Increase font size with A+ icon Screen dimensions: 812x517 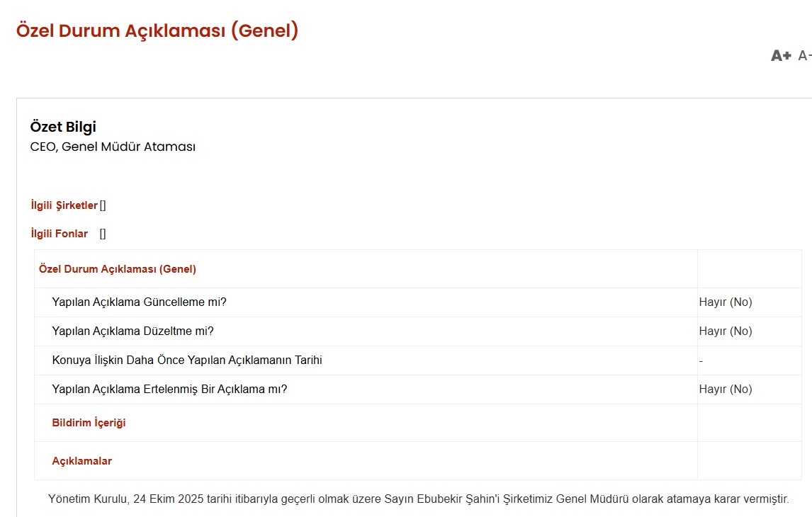click(x=780, y=56)
